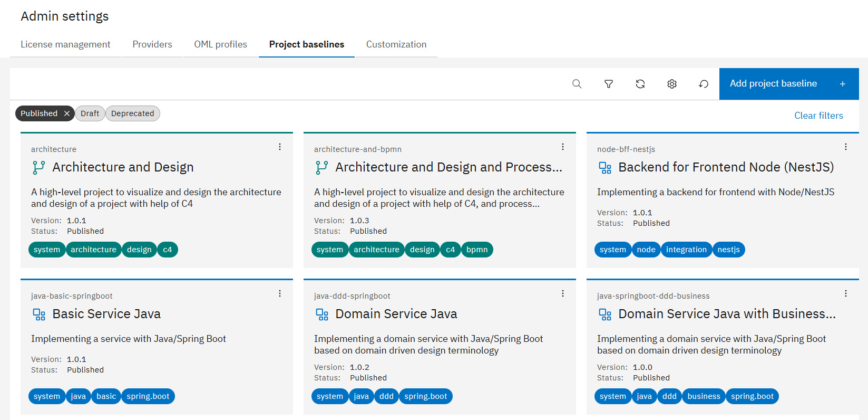The width and height of the screenshot is (868, 420).
Task: Click the nestjs tag
Action: 729,250
